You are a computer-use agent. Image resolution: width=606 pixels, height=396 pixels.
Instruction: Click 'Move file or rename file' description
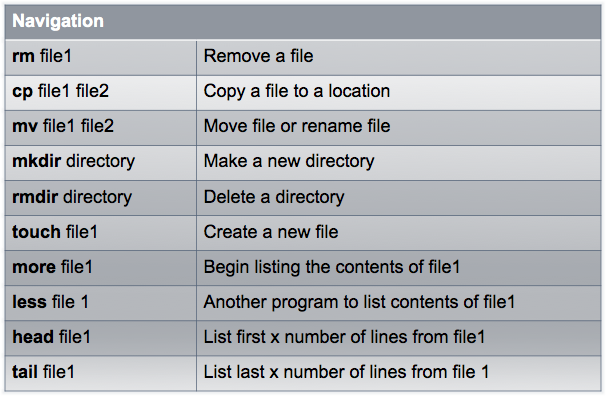297,126
